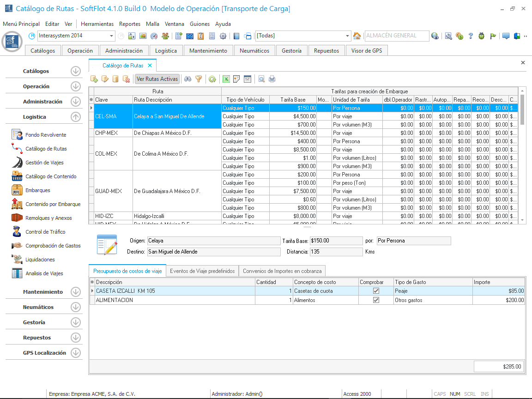
Task: Click the printer icon in catalog toolbar
Action: (x=272, y=79)
